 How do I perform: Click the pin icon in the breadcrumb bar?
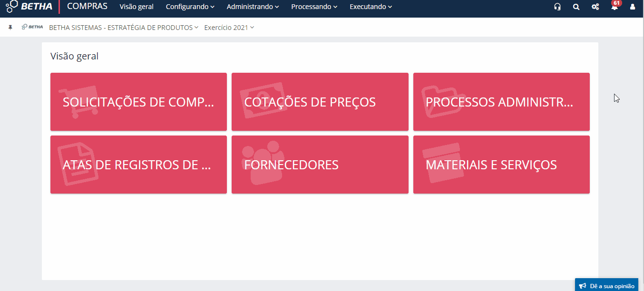pyautogui.click(x=10, y=27)
